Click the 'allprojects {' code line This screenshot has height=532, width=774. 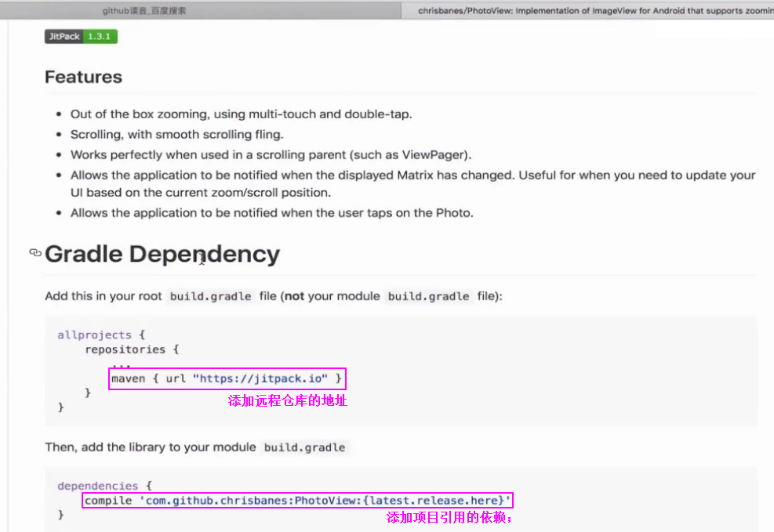101,335
